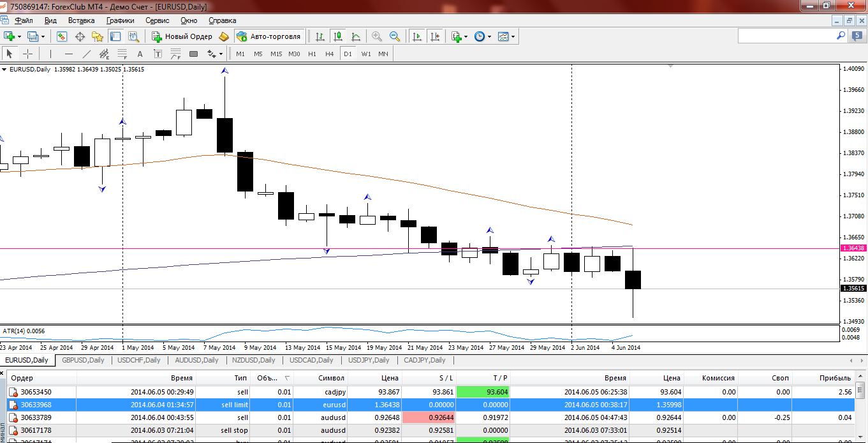Switch to the MN timeframe
This screenshot has height=443, width=868.
(x=383, y=54)
